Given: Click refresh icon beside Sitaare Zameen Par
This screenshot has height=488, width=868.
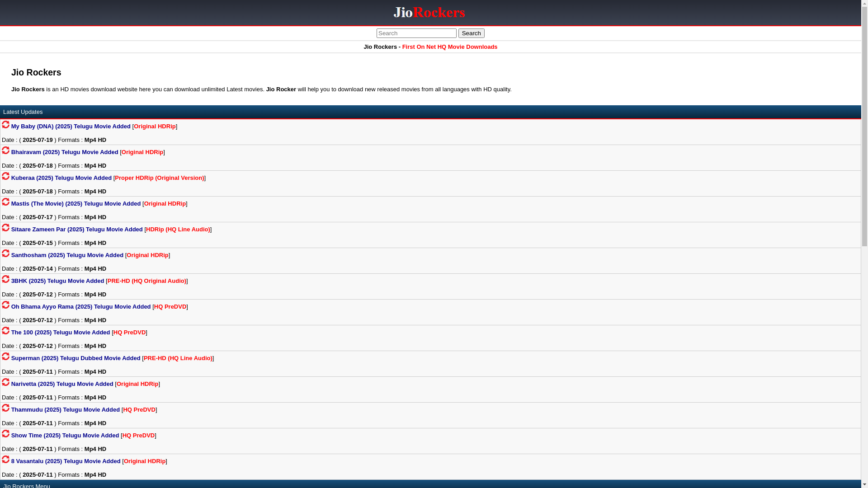Looking at the screenshot, I should tap(5, 227).
